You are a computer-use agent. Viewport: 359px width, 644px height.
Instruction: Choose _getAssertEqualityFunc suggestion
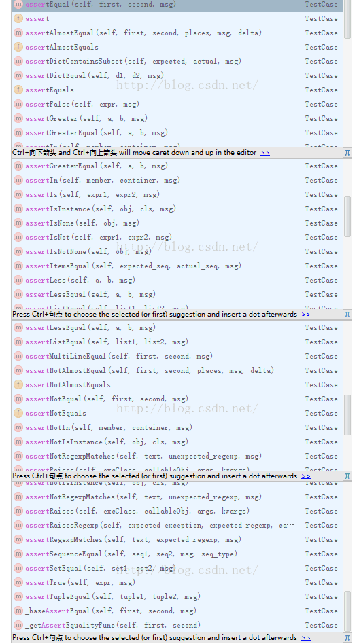click(x=177, y=625)
